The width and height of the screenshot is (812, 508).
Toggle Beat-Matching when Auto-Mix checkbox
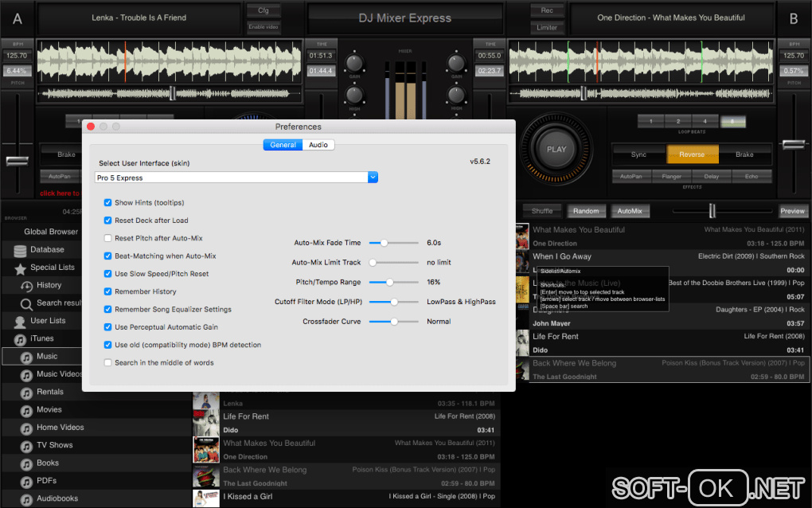[x=107, y=256]
